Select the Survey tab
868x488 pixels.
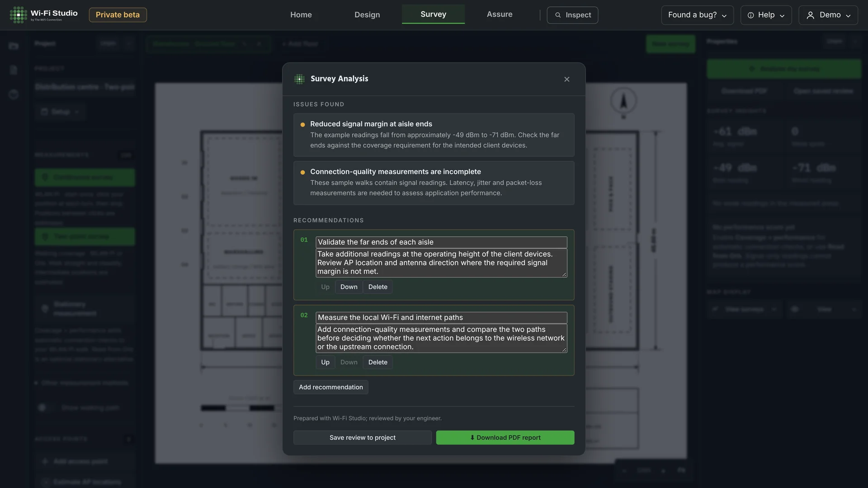pyautogui.click(x=433, y=14)
